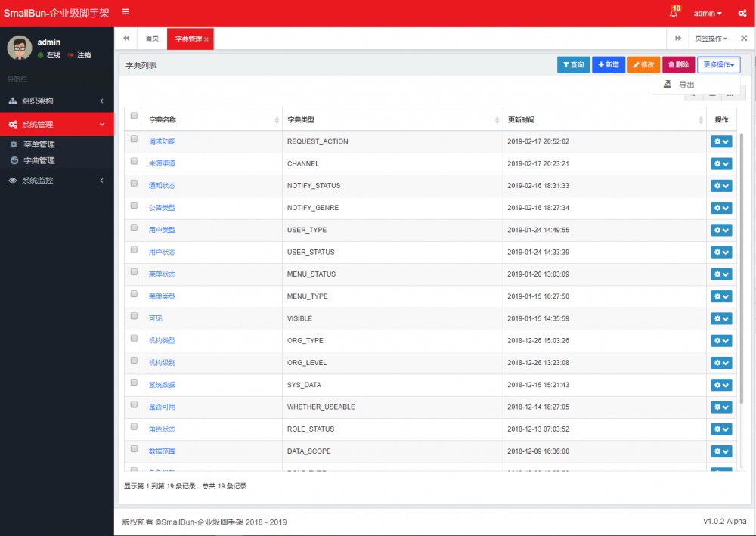Open the 操作 gear dropdown on REQUEST_ACTION row
This screenshot has height=536, width=756.
click(x=721, y=141)
